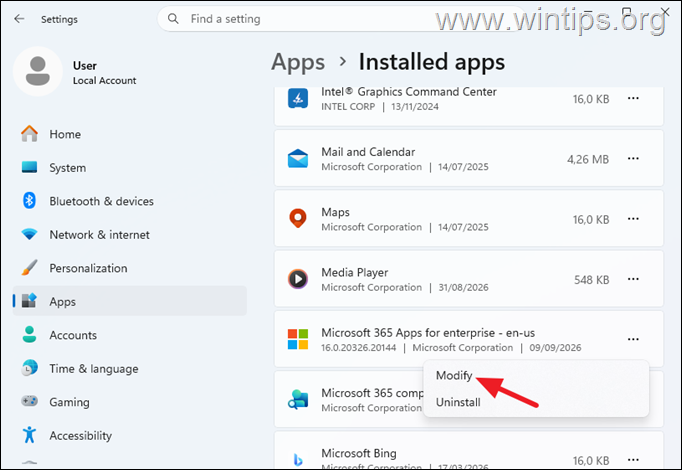The width and height of the screenshot is (682, 470).
Task: Click the 16.0.20326.20144 version number
Action: coord(359,347)
